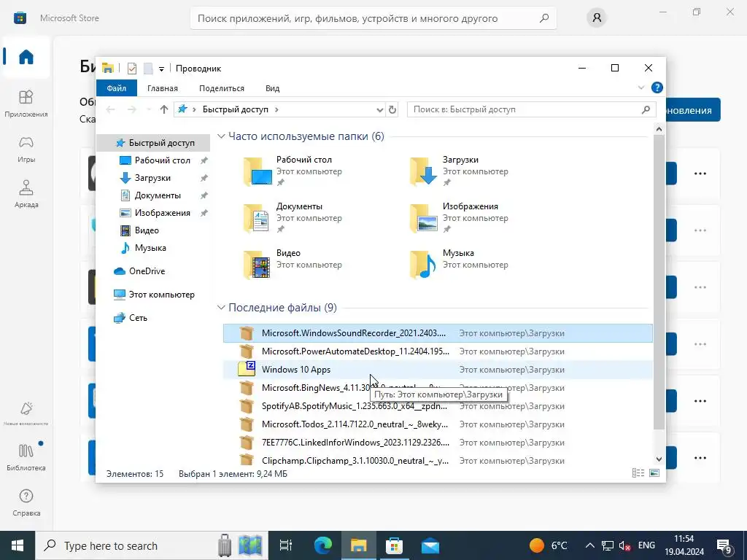The height and width of the screenshot is (560, 747).
Task: Select Microsoft.PowerAutomateDesktop file
Action: point(438,351)
